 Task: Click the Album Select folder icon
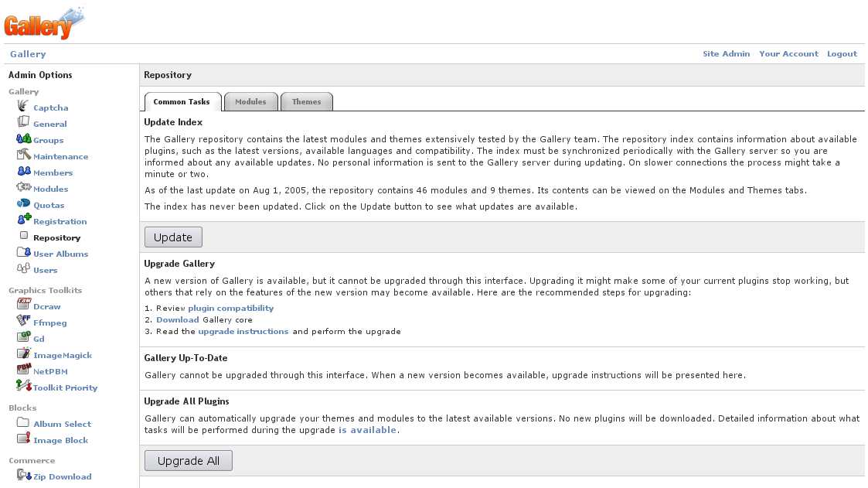(x=22, y=422)
